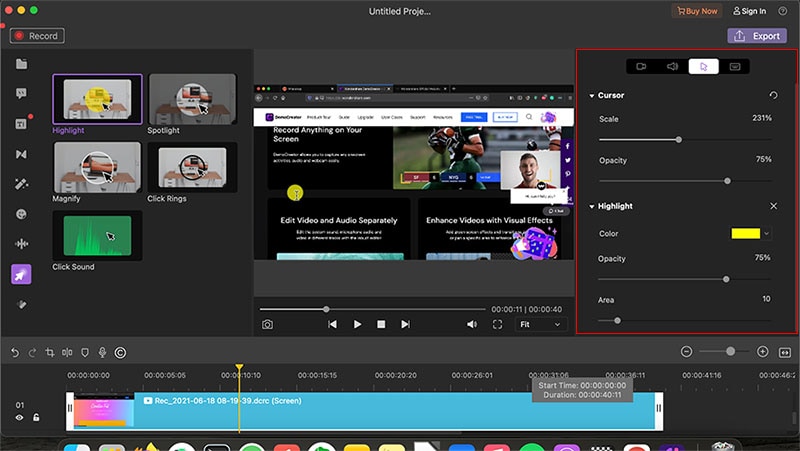800x451 pixels.
Task: Open the highlight Color dropdown arrow
Action: click(766, 234)
